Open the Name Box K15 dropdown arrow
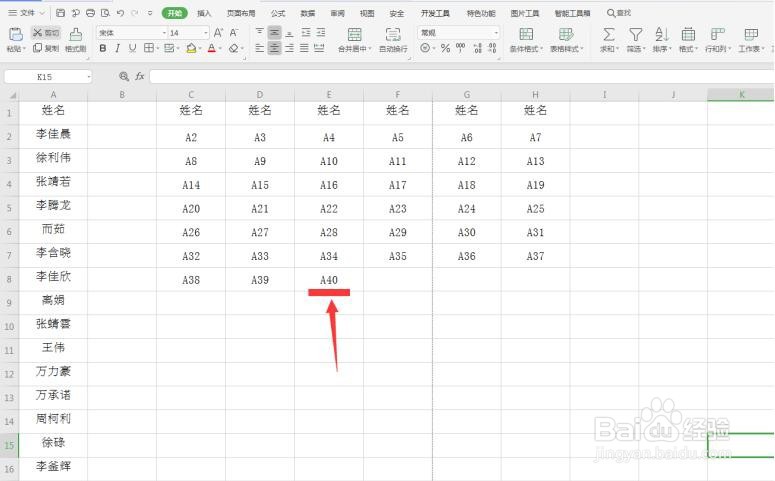 [x=88, y=77]
